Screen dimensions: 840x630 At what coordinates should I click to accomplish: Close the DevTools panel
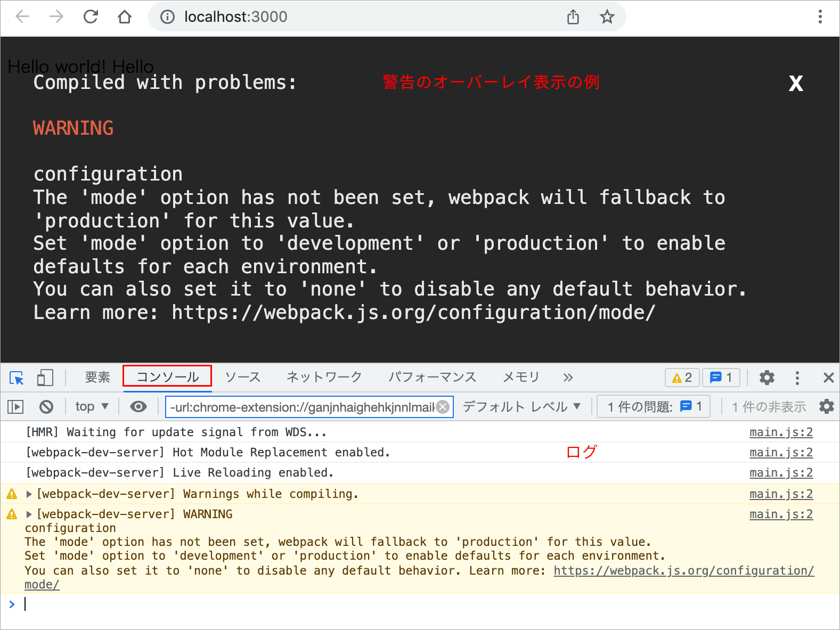[828, 378]
